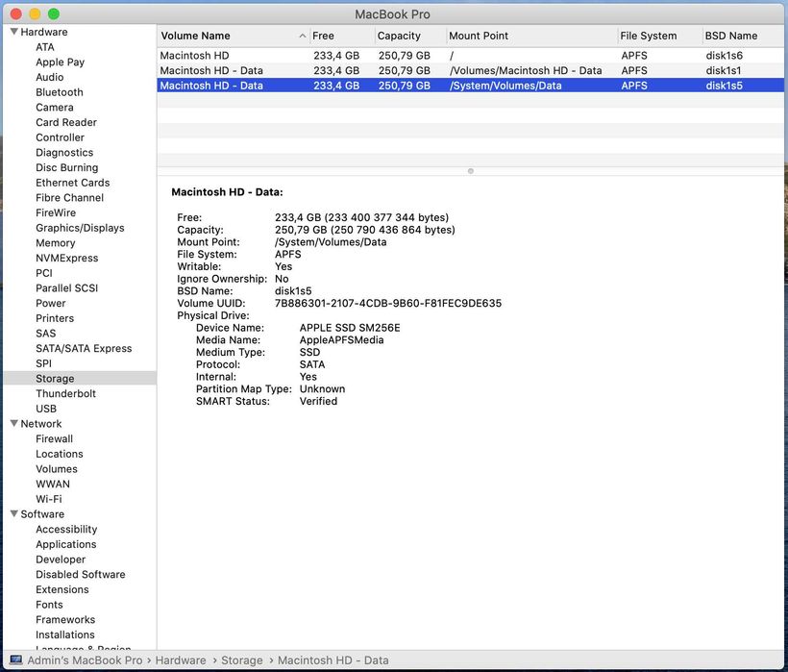This screenshot has height=672, width=788.
Task: Select the Macintosh HD row mounted at /
Action: [470, 56]
